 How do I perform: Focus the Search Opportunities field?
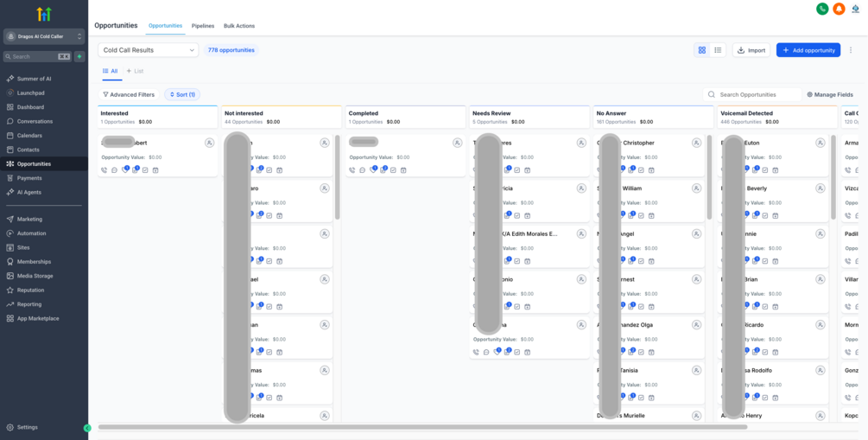[751, 95]
